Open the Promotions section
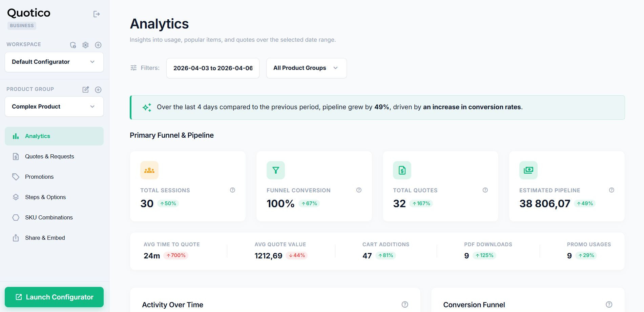 tap(39, 177)
